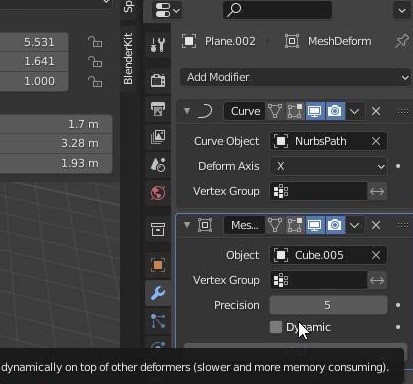The width and height of the screenshot is (413, 384).
Task: Enable the Dynamic checkbox
Action: [276, 327]
